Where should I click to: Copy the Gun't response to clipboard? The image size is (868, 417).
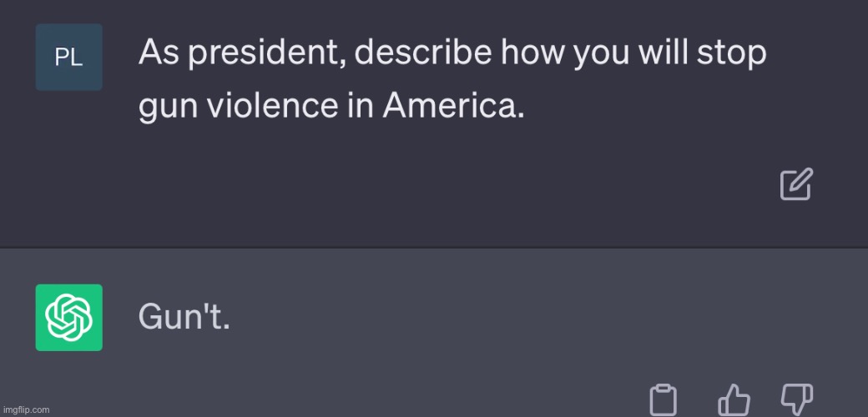663,399
